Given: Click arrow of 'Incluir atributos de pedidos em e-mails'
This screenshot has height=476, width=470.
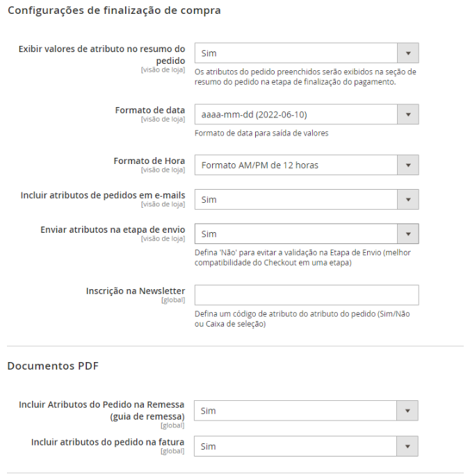Looking at the screenshot, I should pyautogui.click(x=407, y=199).
